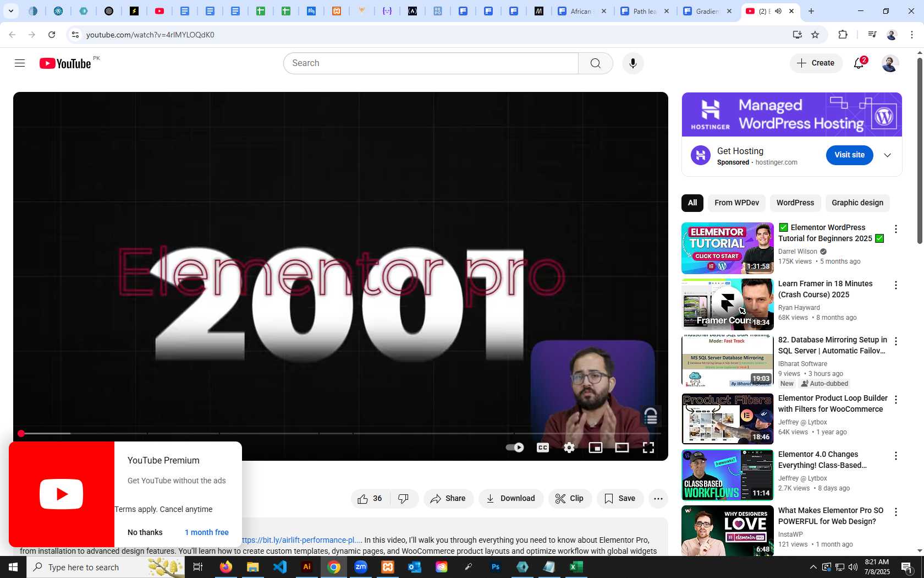Image resolution: width=924 pixels, height=578 pixels.
Task: Open a new browser tab
Action: coord(811,11)
